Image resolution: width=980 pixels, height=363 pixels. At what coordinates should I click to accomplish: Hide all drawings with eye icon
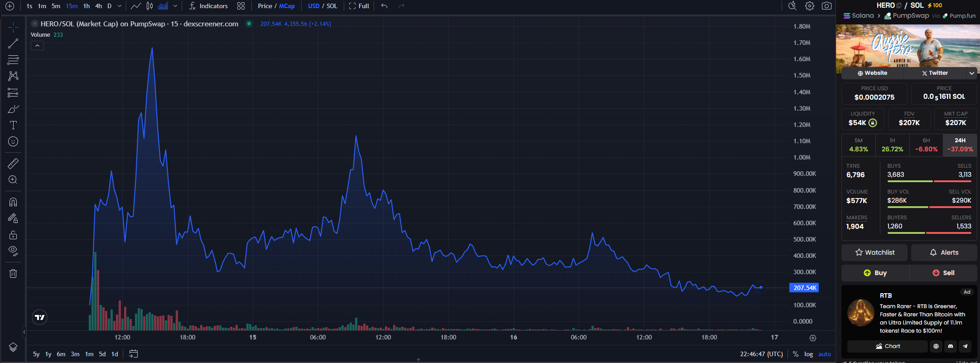(x=13, y=251)
